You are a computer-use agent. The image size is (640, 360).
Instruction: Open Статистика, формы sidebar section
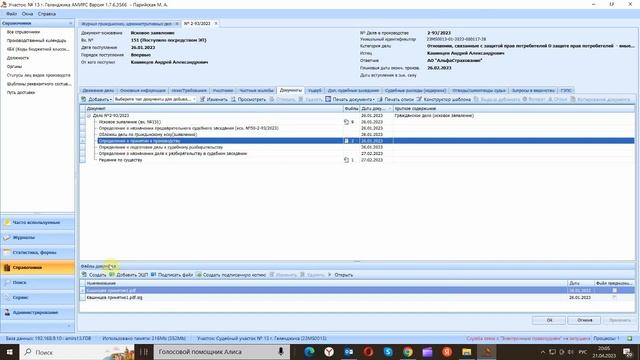(x=38, y=253)
